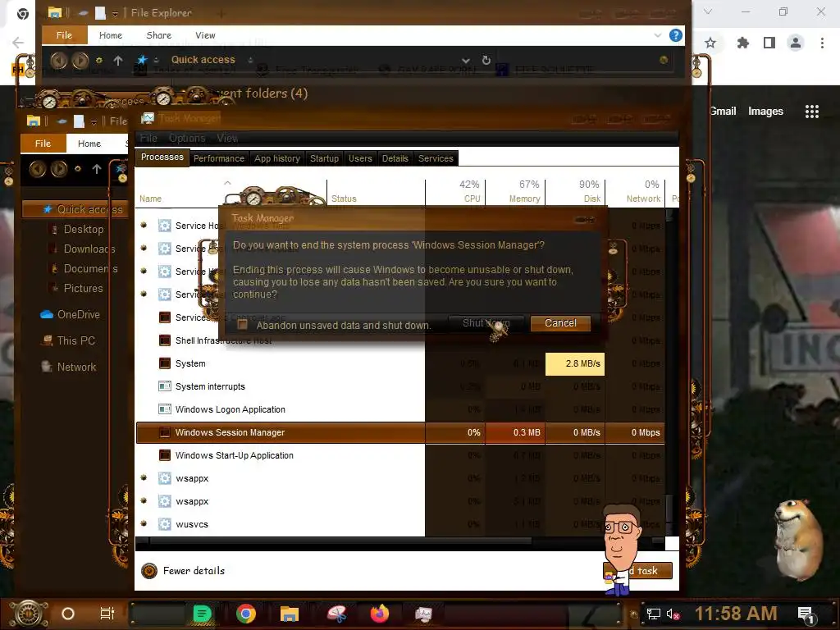Open the Chrome profile avatar
Viewport: 840px width, 630px height.
[x=796, y=43]
